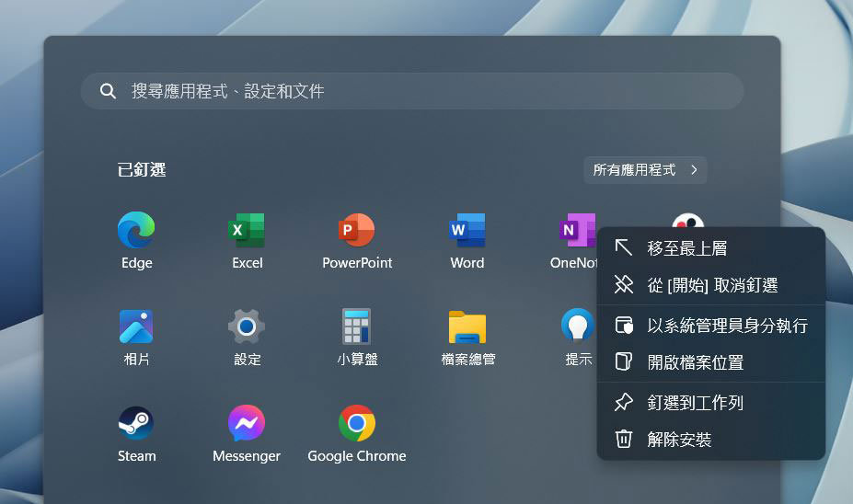Choose 移至最上層 in context menu
Viewport: 853px width, 504px height.
pyautogui.click(x=711, y=248)
